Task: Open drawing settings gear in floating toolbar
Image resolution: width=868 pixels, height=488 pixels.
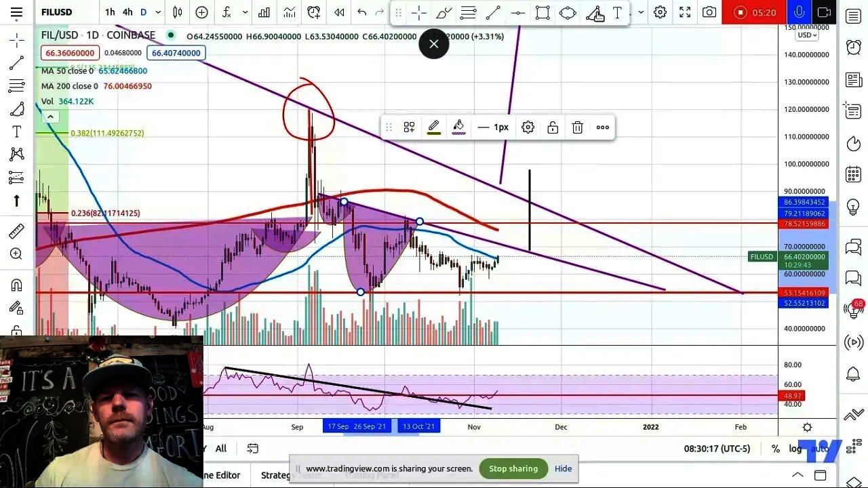Action: (x=528, y=127)
